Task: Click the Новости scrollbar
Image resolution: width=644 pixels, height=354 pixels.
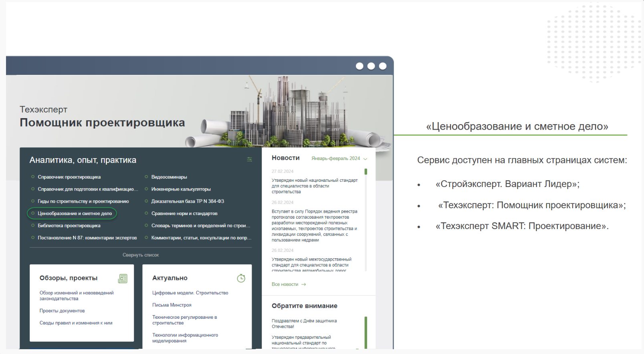Action: pyautogui.click(x=366, y=220)
